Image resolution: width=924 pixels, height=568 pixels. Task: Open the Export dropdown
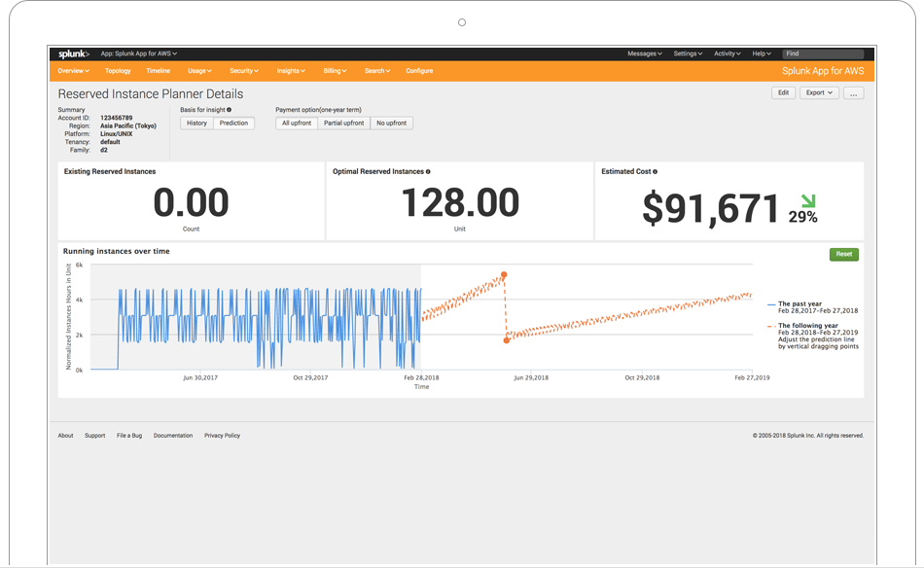[x=819, y=93]
